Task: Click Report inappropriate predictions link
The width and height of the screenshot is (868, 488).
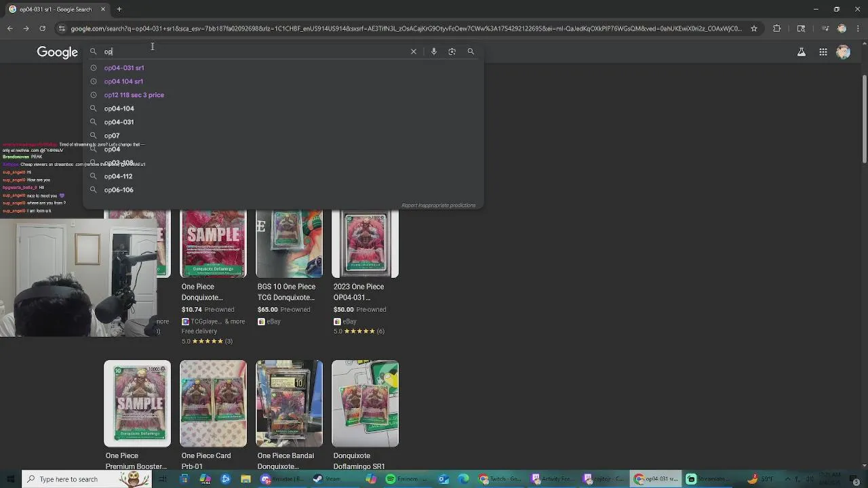Action: point(438,205)
